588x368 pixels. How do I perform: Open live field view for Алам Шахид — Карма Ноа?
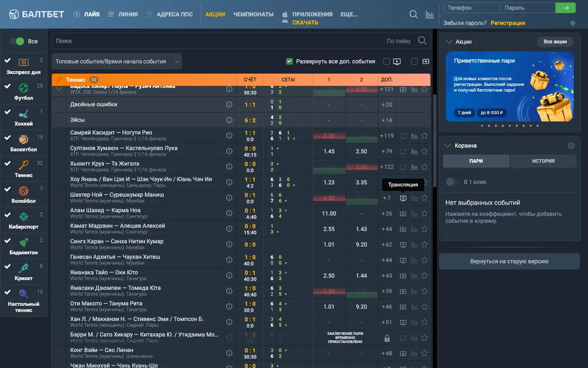(403, 214)
